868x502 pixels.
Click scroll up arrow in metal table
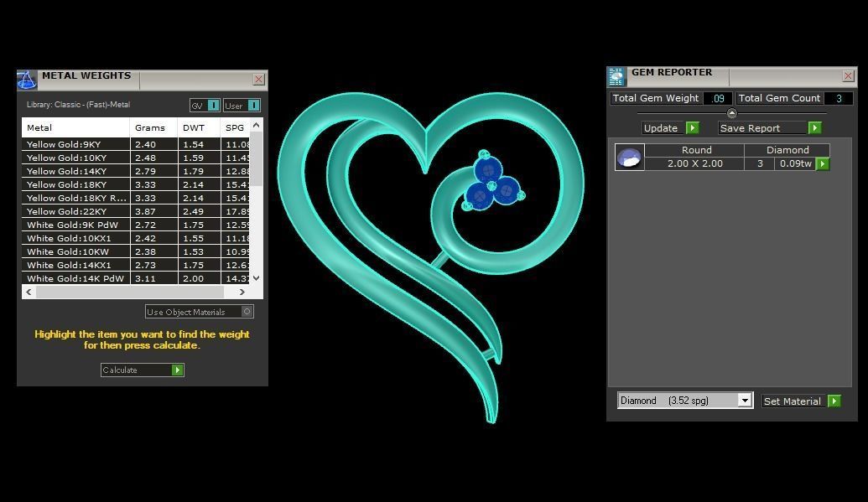coord(256,125)
